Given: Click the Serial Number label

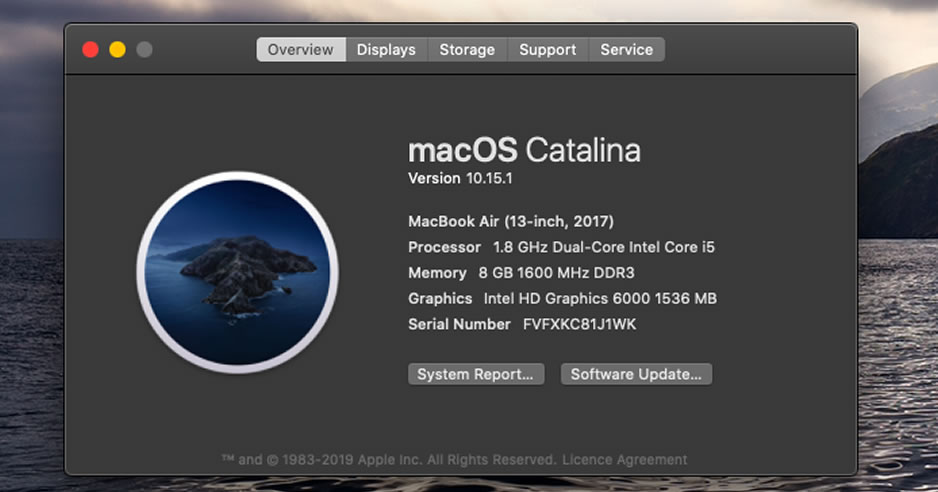Looking at the screenshot, I should pyautogui.click(x=459, y=324).
